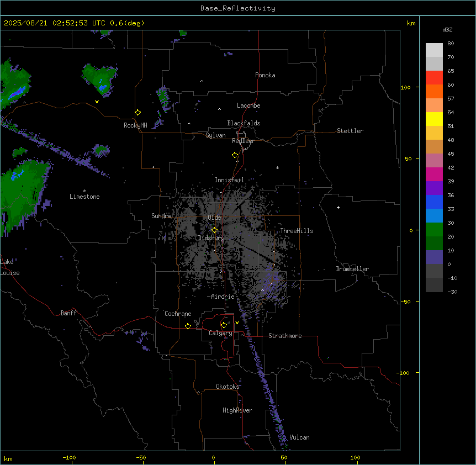
Task: Select the Limestone label
Action: (84, 197)
